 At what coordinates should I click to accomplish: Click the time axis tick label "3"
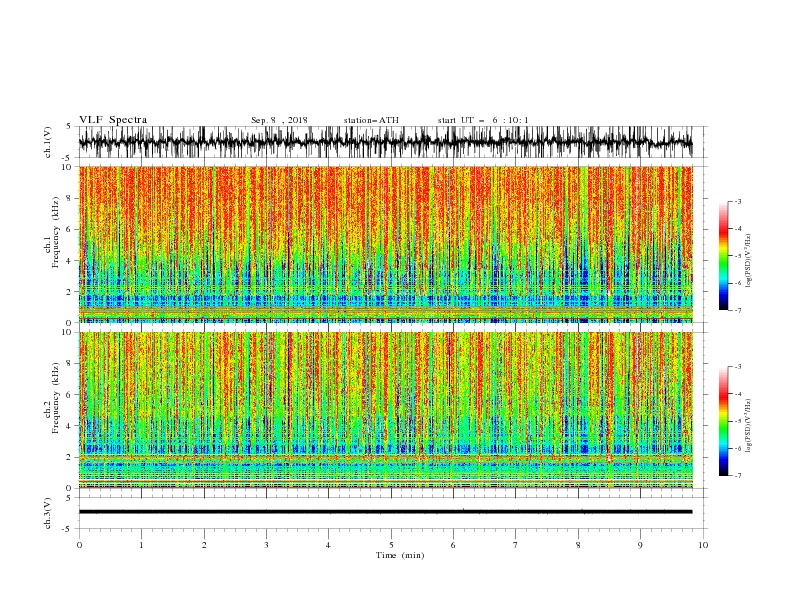pos(266,545)
